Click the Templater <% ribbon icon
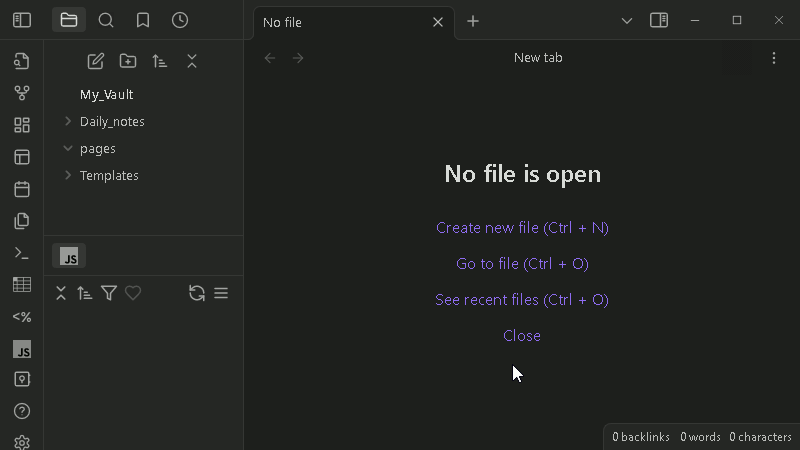Viewport: 800px width, 450px height. (22, 317)
